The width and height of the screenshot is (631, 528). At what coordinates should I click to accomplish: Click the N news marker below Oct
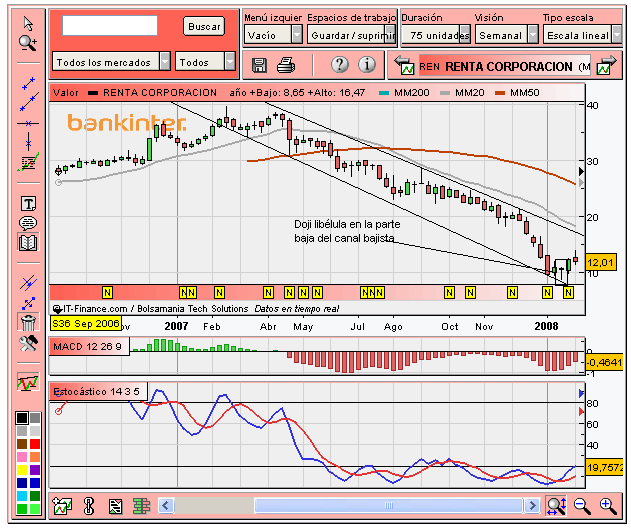[450, 293]
